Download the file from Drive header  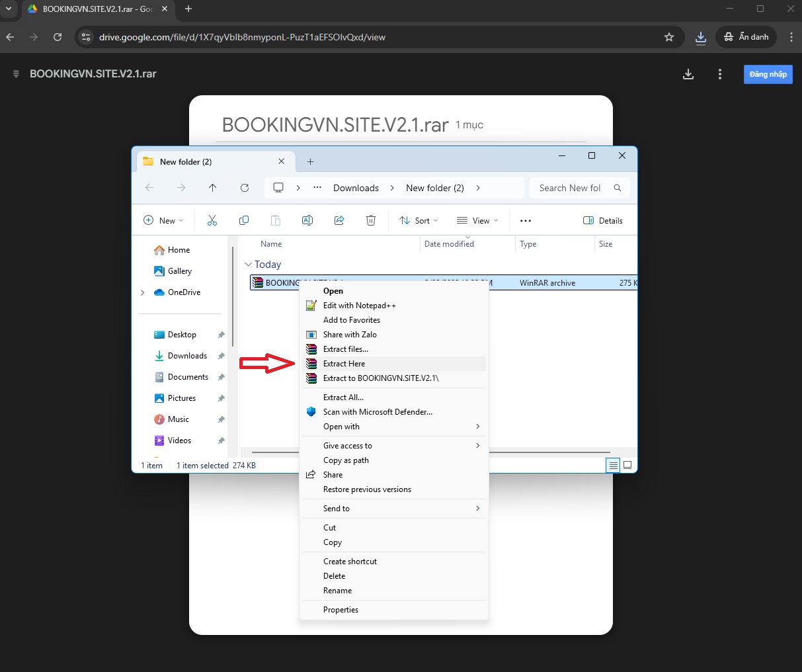pyautogui.click(x=688, y=74)
